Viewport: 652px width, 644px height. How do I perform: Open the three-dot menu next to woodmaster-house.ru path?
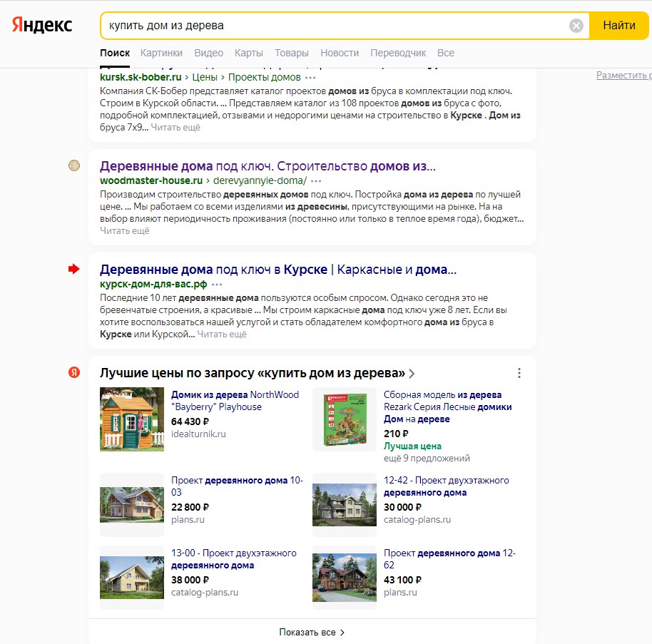coord(316,181)
